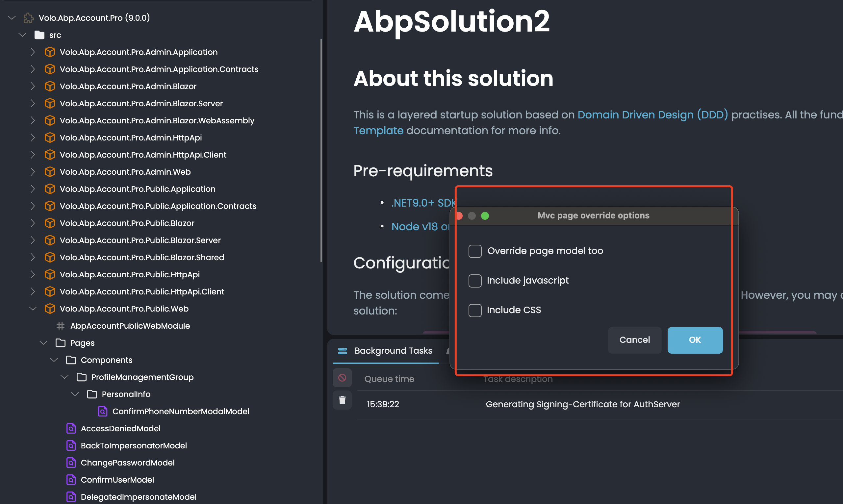Collapse the Pages folder
Image resolution: width=843 pixels, height=504 pixels.
coord(43,343)
